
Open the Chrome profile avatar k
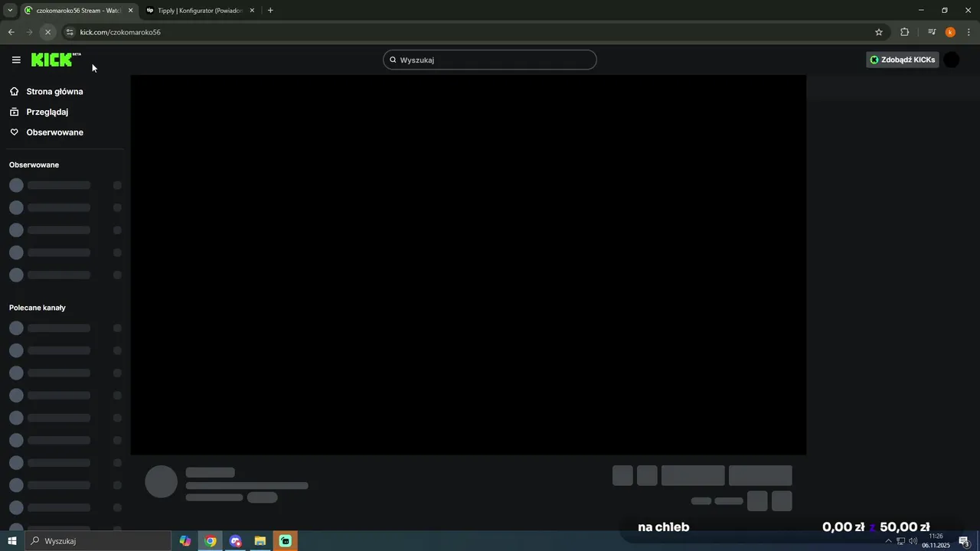pyautogui.click(x=950, y=32)
